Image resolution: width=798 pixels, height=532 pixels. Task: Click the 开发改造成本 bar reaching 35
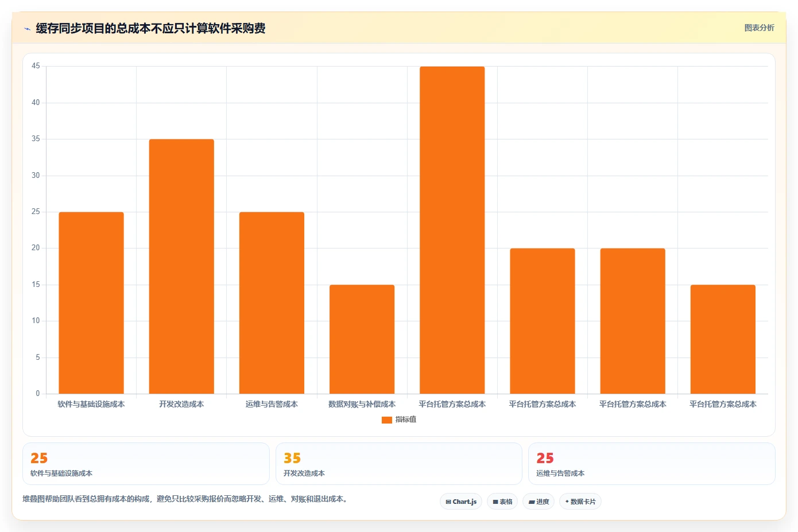tap(181, 266)
